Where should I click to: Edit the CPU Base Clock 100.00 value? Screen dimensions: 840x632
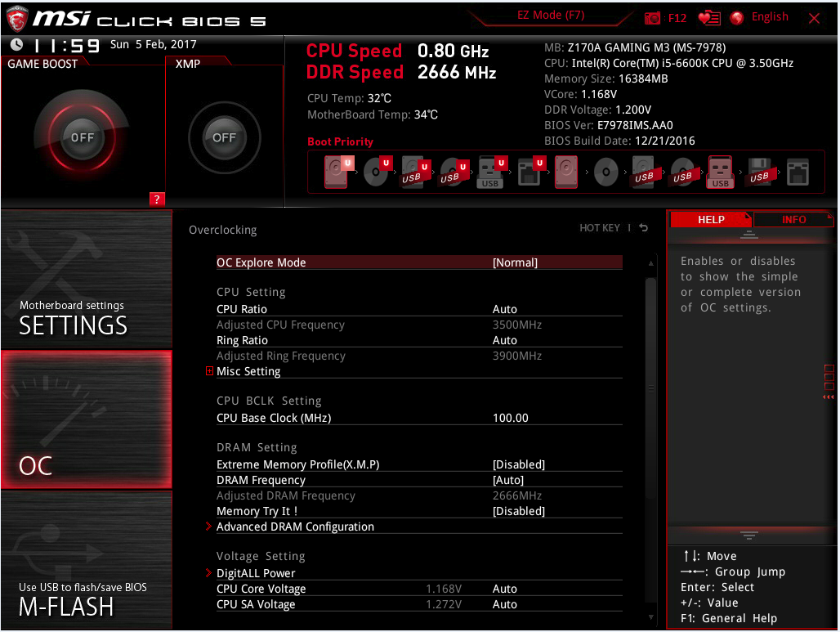point(511,418)
